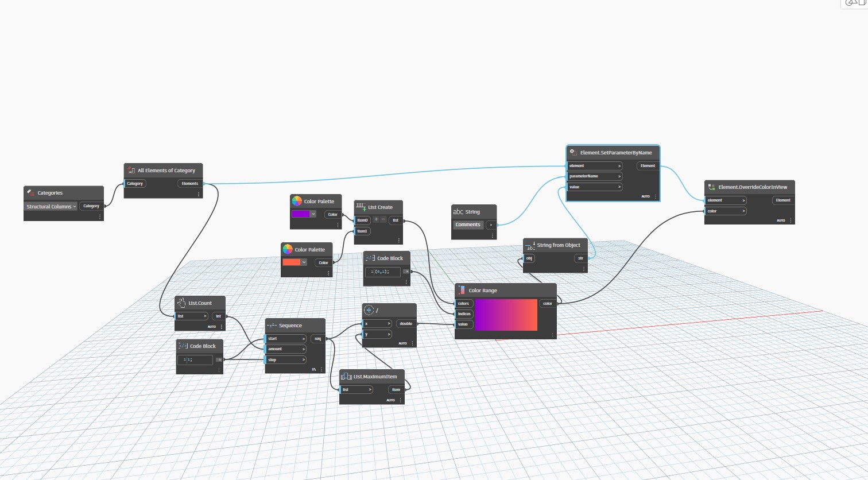Click the Comments text field in String node
Image resolution: width=868 pixels, height=480 pixels.
[x=468, y=225]
